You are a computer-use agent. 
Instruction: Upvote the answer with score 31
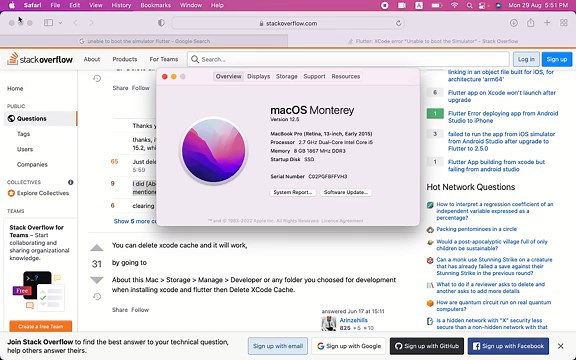pyautogui.click(x=97, y=248)
